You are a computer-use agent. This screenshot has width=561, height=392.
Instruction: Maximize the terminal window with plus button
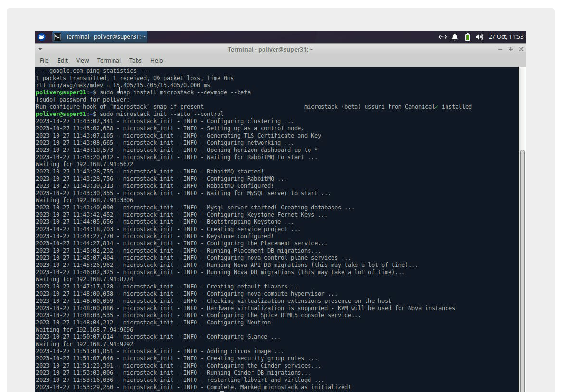tap(511, 49)
